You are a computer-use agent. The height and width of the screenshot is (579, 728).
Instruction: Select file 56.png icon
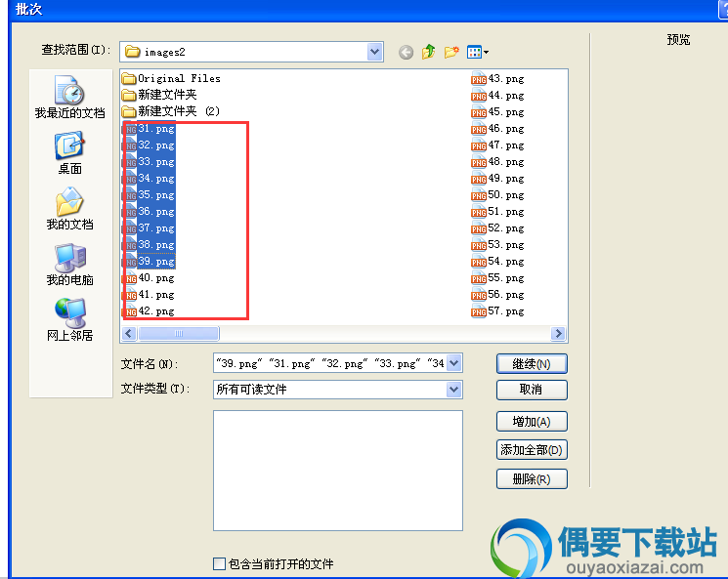(479, 295)
